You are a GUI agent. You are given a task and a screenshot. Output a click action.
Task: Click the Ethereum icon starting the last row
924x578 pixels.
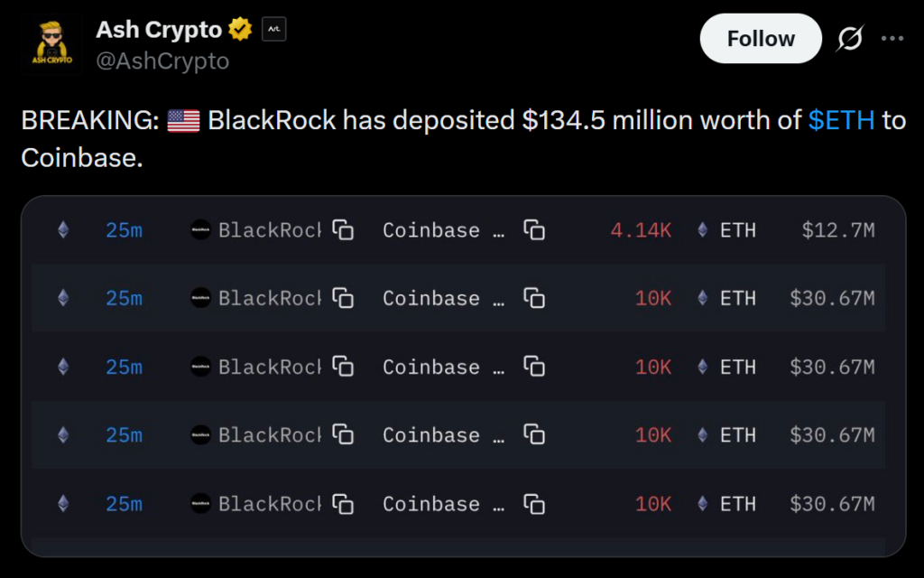61,504
